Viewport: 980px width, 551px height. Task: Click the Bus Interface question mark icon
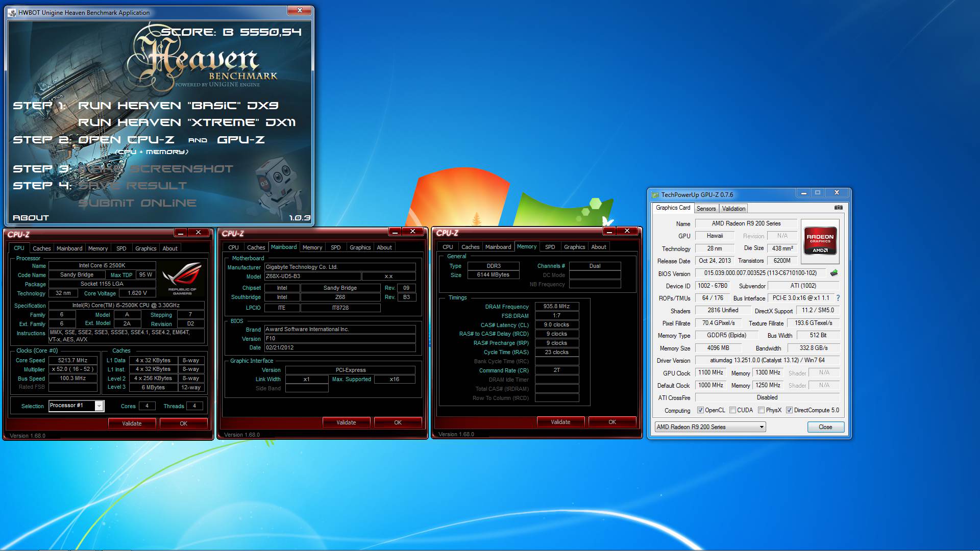[x=838, y=298]
